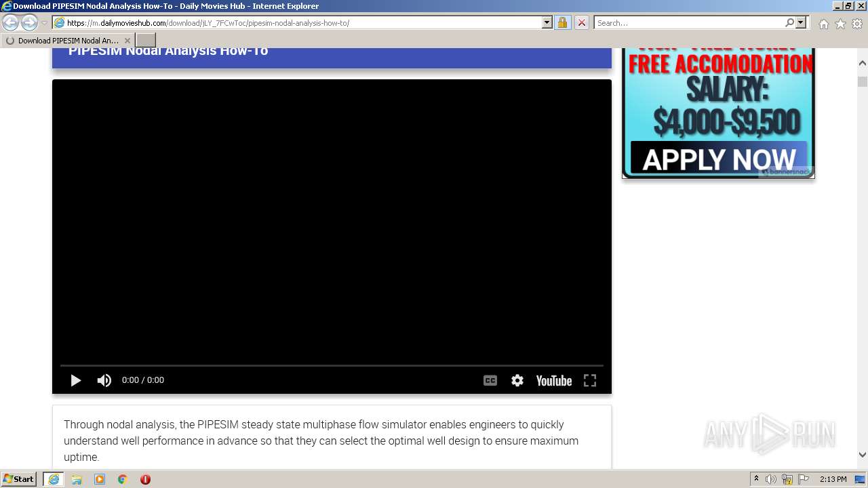The width and height of the screenshot is (868, 488).
Task: Open IE tools gear icon
Action: [x=857, y=24]
